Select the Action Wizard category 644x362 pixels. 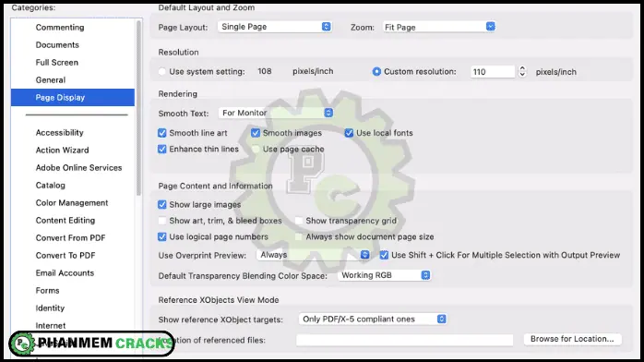coord(62,150)
